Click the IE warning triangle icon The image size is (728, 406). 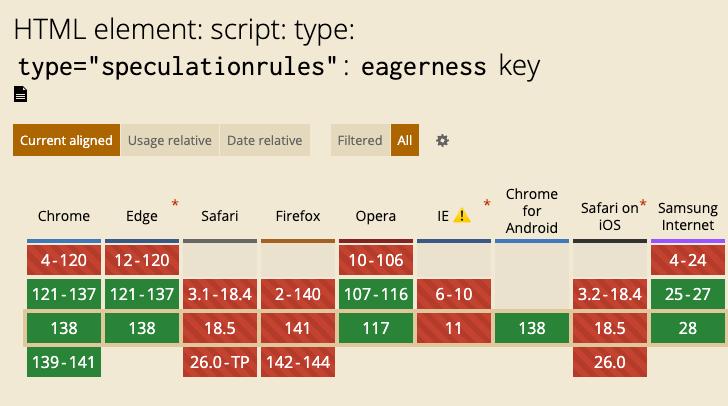[461, 216]
